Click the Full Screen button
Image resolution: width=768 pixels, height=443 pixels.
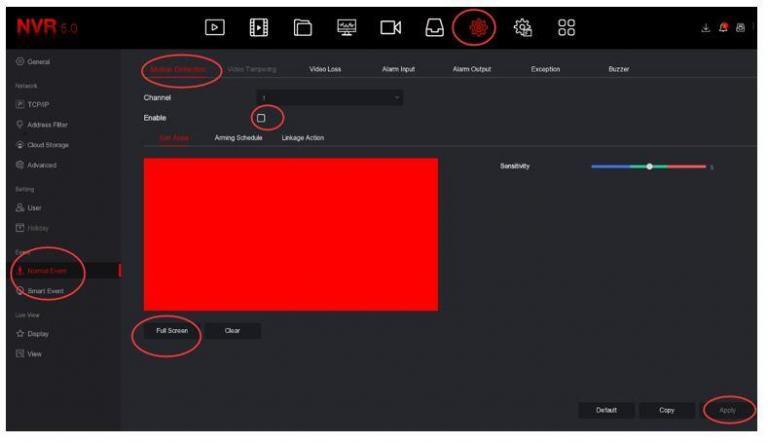pos(172,331)
